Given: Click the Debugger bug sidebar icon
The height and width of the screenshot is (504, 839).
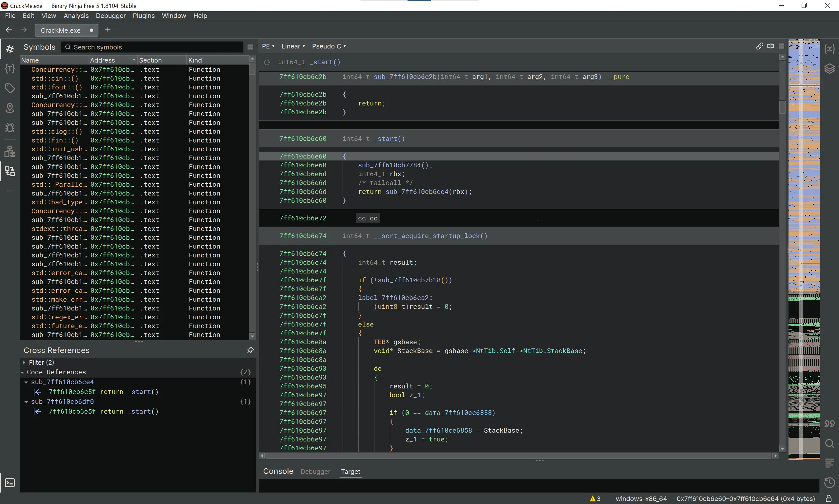Looking at the screenshot, I should (x=10, y=128).
